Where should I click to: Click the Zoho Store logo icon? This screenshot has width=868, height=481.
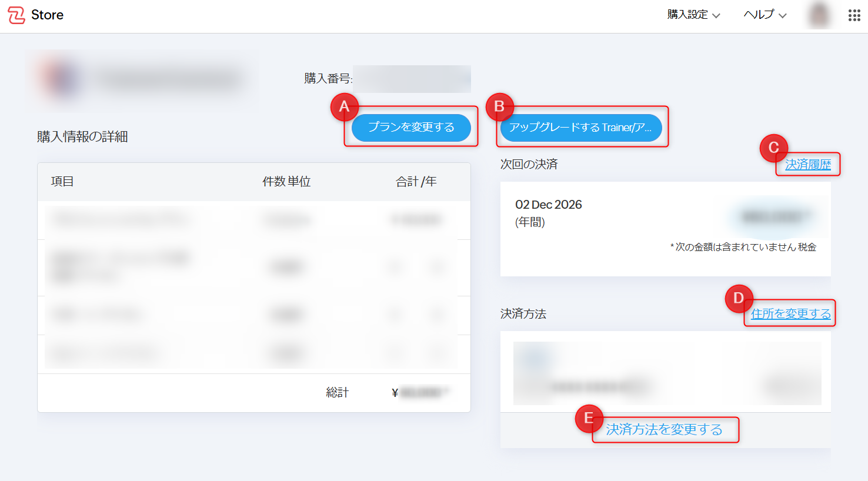click(16, 15)
